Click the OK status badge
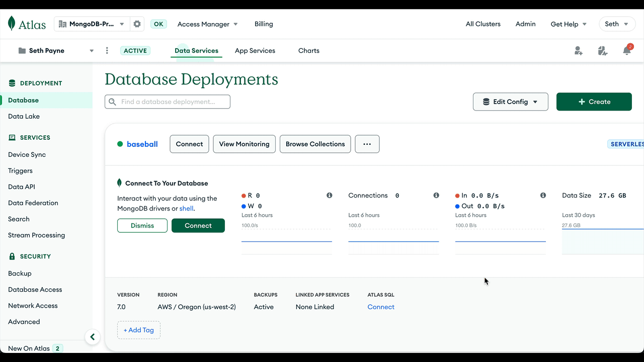Viewport: 644px width, 362px height. click(x=159, y=24)
